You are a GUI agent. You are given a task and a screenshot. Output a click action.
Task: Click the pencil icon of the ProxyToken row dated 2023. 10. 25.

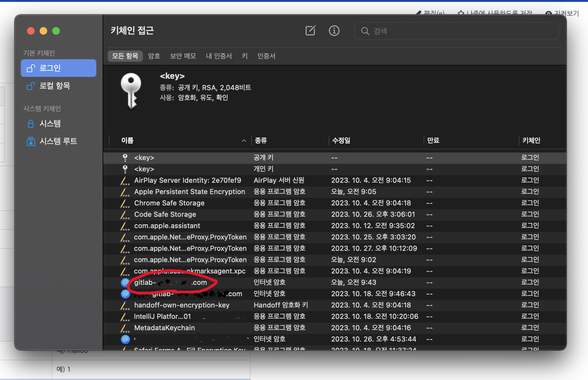125,237
